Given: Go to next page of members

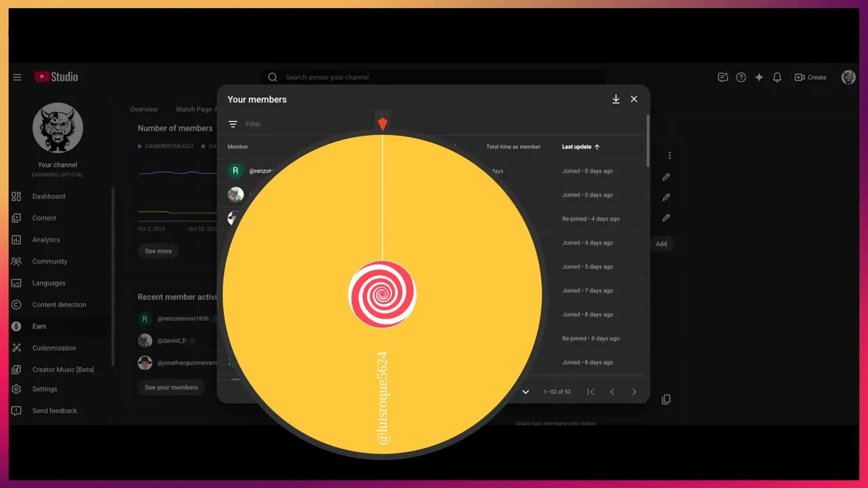Looking at the screenshot, I should [x=634, y=392].
